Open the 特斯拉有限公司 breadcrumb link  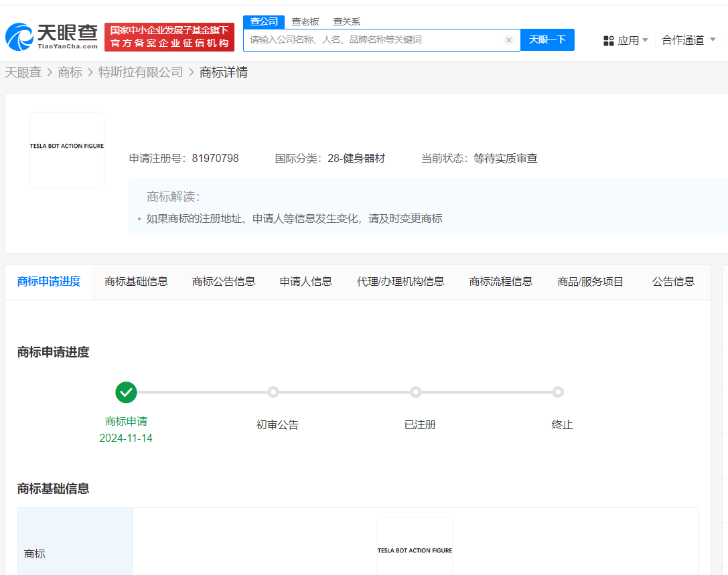point(141,72)
